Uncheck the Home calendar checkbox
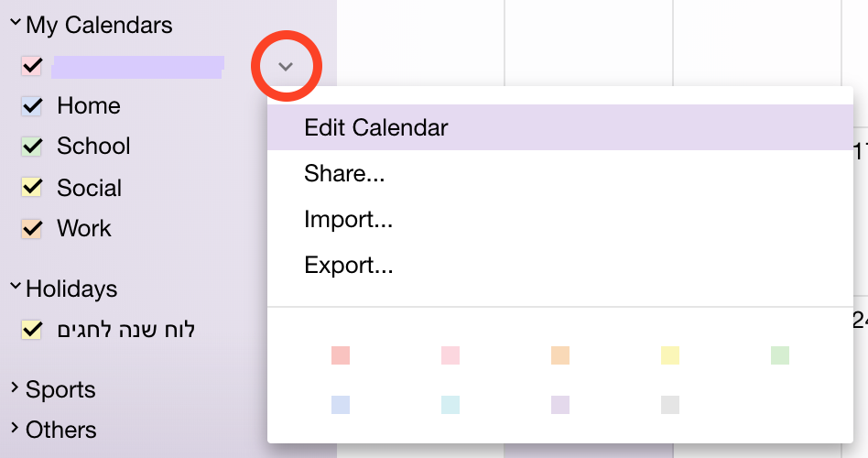This screenshot has width=868, height=458. 32,106
